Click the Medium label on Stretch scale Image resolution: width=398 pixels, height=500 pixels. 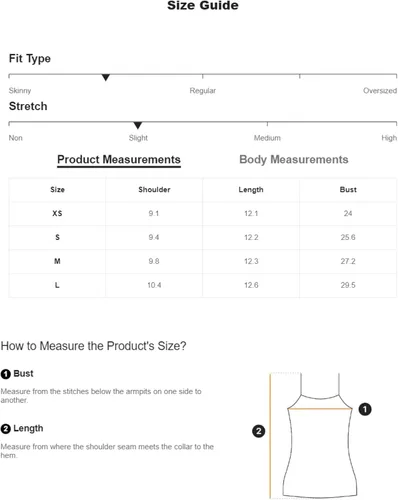pyautogui.click(x=267, y=138)
